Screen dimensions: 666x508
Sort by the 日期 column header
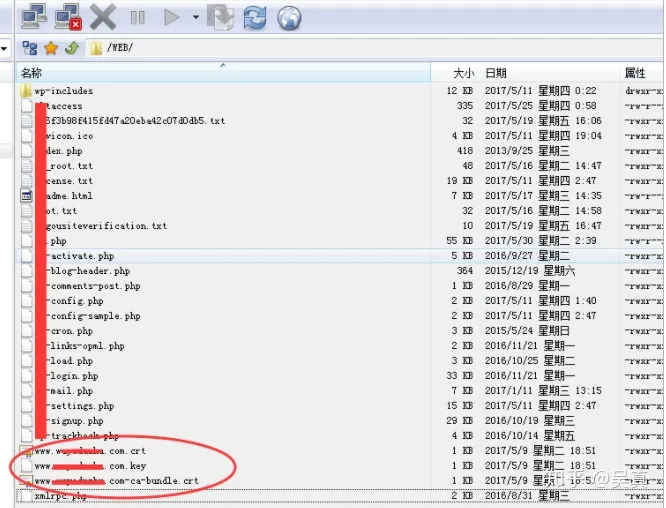[495, 73]
